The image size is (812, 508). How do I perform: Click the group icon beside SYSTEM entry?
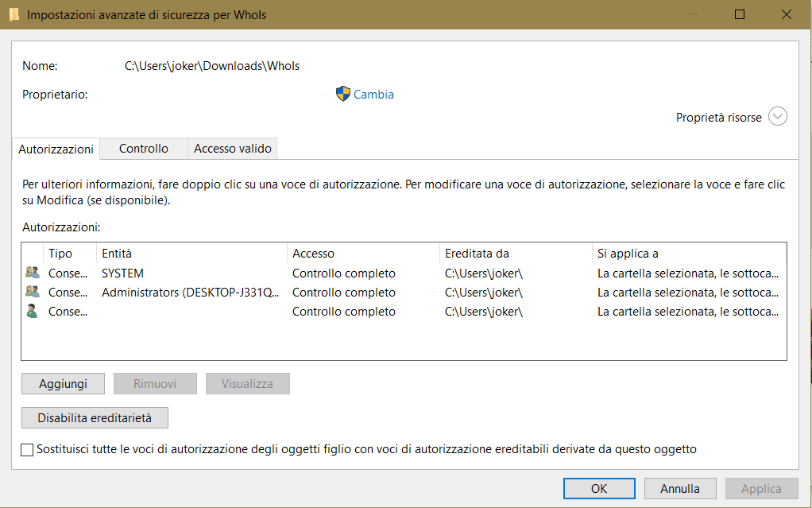[33, 273]
